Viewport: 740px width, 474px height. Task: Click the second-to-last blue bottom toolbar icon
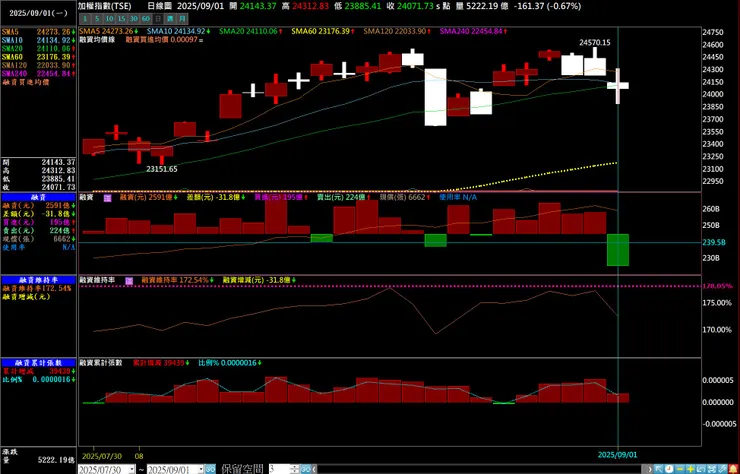(x=711, y=469)
